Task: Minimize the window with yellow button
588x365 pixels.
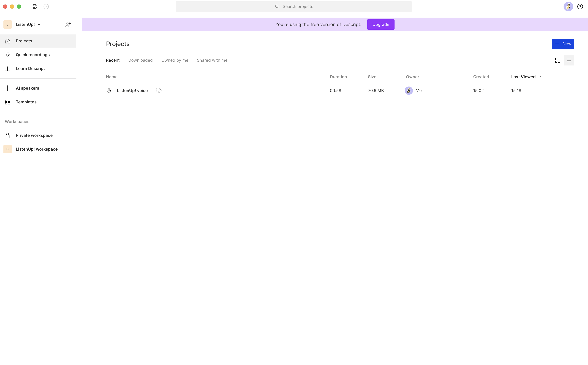Action: (x=12, y=7)
